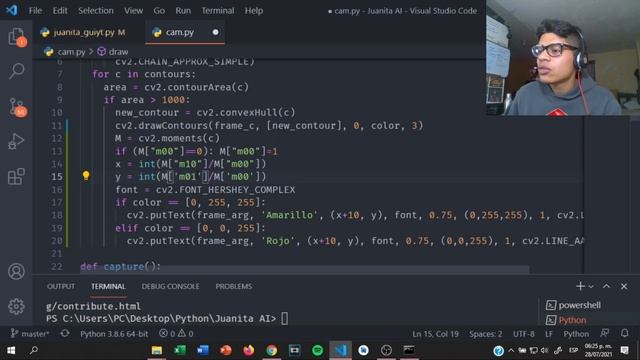Open Chrome from the taskbar
The width and height of the screenshot is (640, 360).
271,350
